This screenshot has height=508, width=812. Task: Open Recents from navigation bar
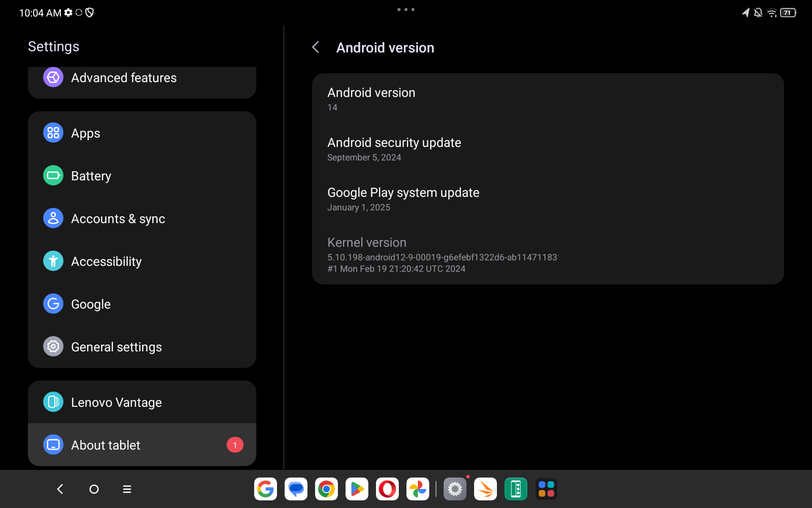[127, 489]
